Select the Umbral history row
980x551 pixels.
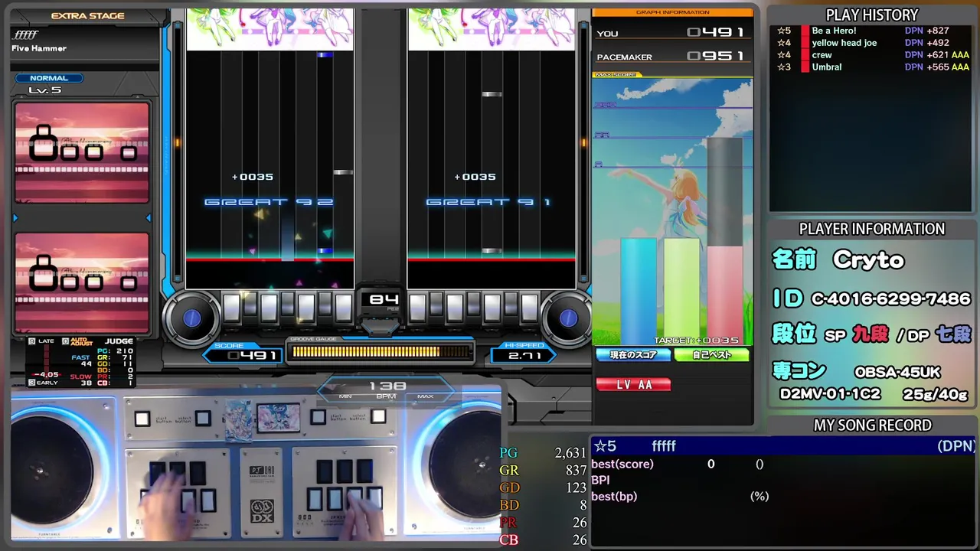point(874,67)
